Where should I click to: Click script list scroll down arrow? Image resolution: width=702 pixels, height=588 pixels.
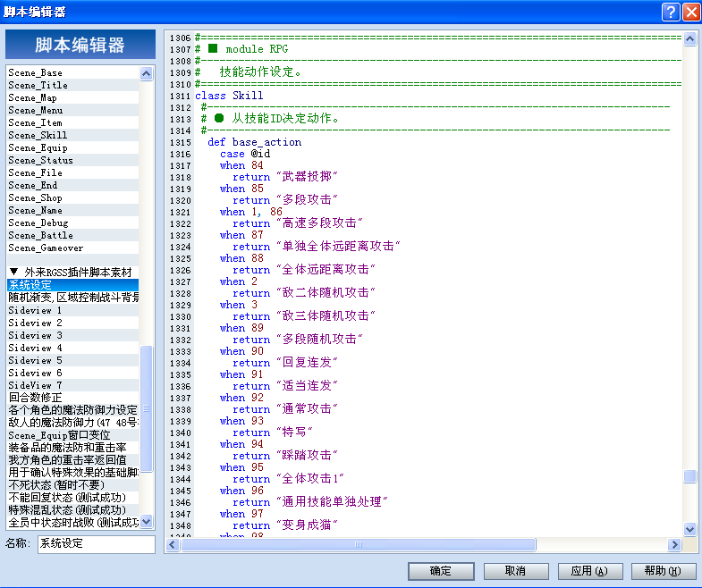point(146,521)
